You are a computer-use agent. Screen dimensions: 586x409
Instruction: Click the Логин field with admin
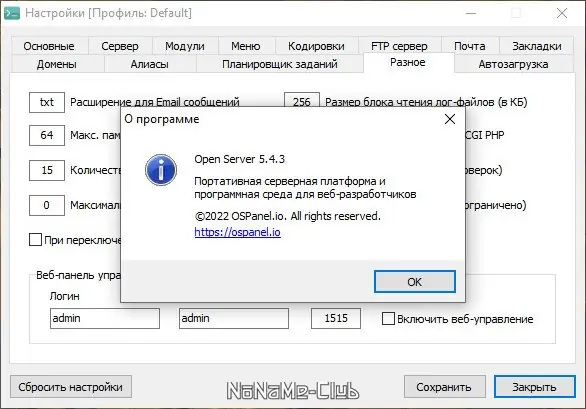click(105, 318)
